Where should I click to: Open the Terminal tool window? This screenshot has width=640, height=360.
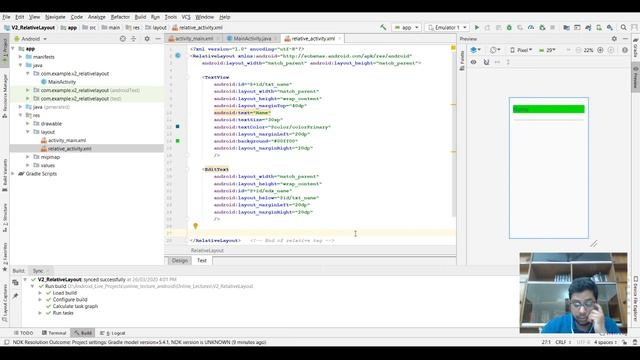pyautogui.click(x=53, y=333)
